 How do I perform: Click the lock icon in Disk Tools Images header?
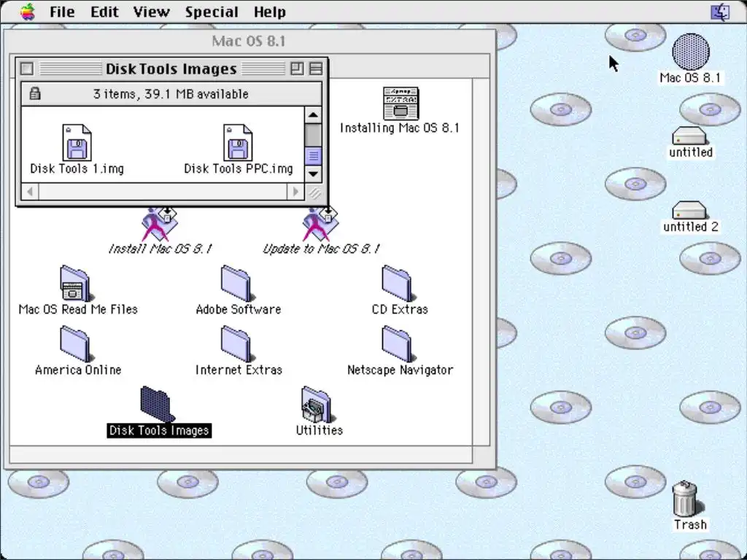pos(34,93)
